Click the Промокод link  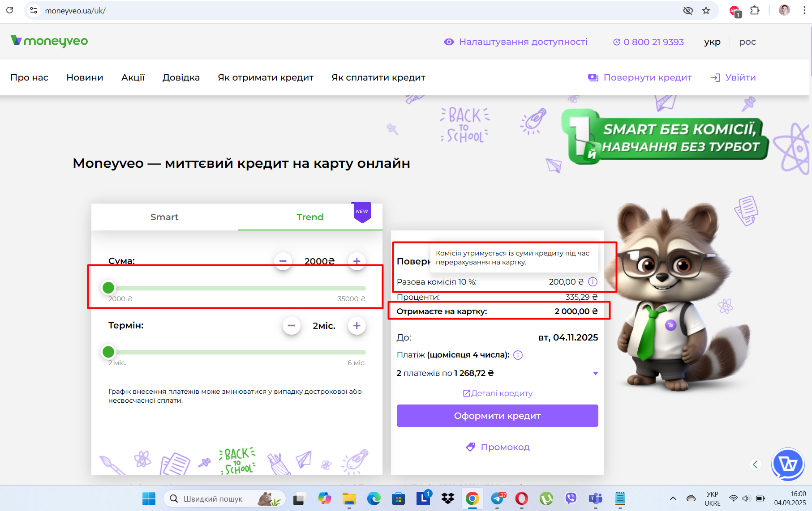pos(505,447)
